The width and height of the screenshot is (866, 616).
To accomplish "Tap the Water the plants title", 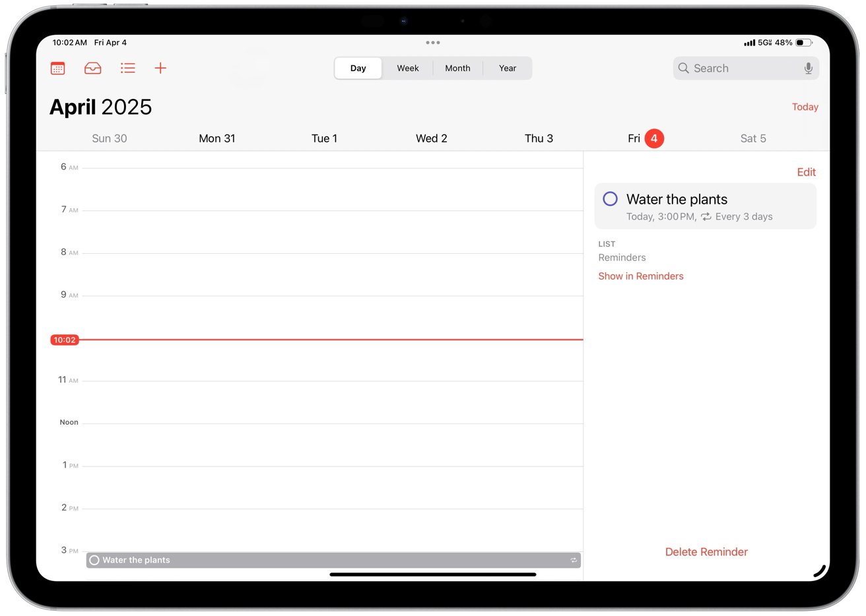I will (677, 199).
